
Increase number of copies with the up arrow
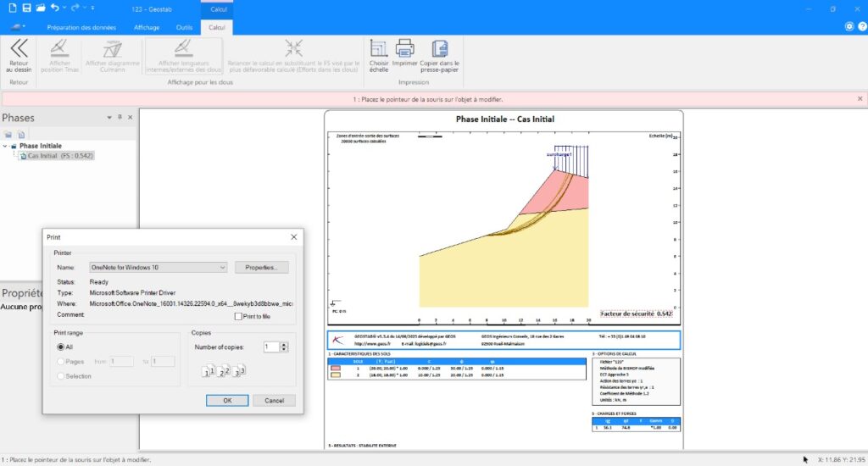(284, 344)
